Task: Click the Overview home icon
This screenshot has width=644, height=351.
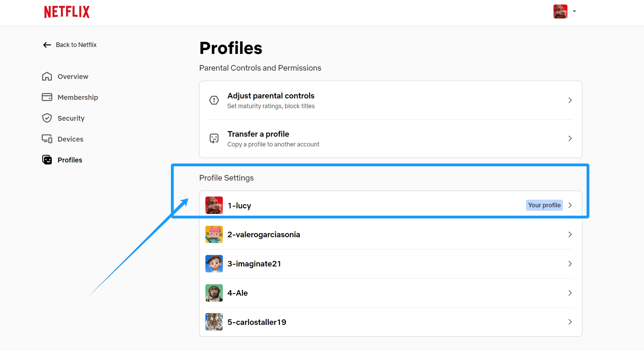Action: coord(47,77)
